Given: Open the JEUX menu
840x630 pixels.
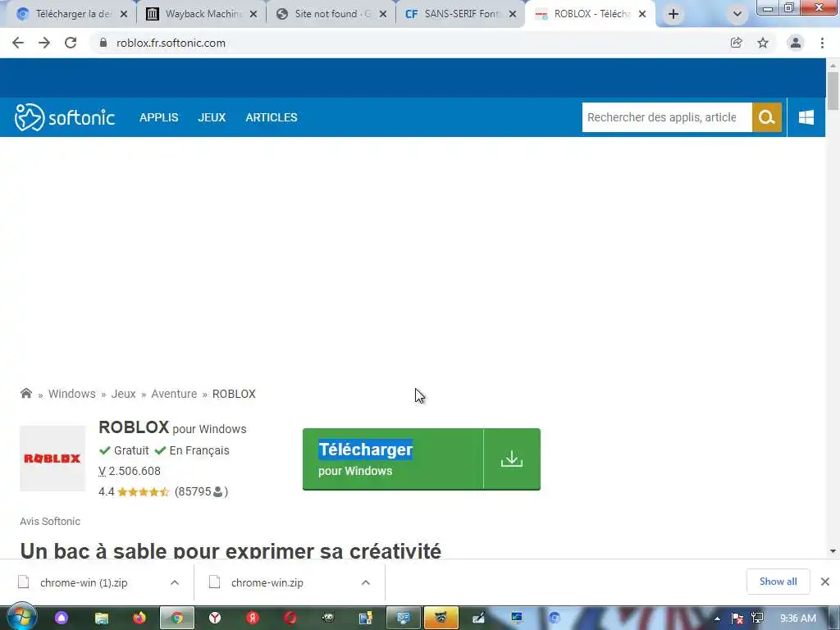Looking at the screenshot, I should tap(212, 117).
